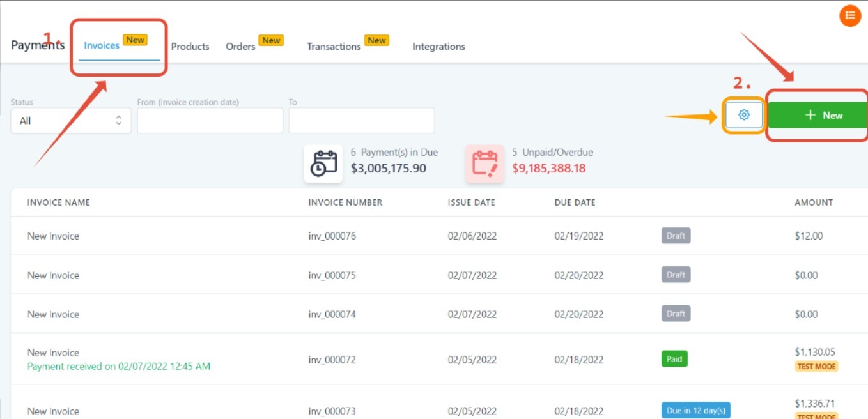
Task: Click the $1,336.71 amount
Action: 815,404
